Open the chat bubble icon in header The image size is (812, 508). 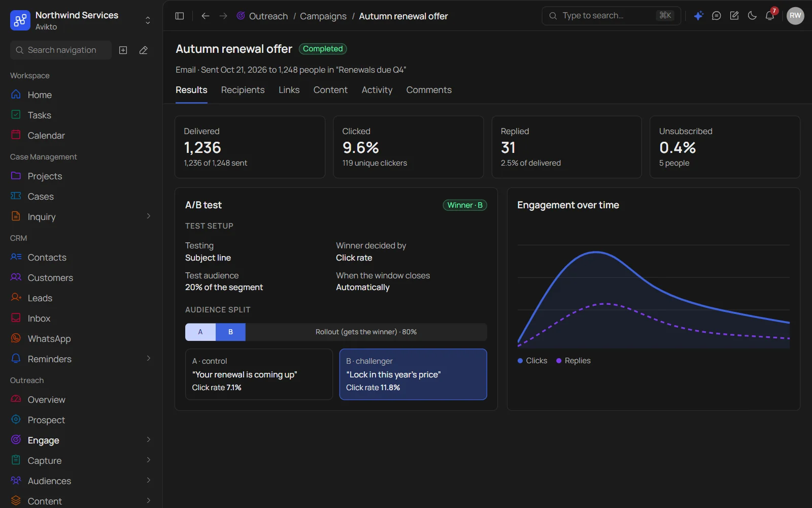(x=717, y=16)
